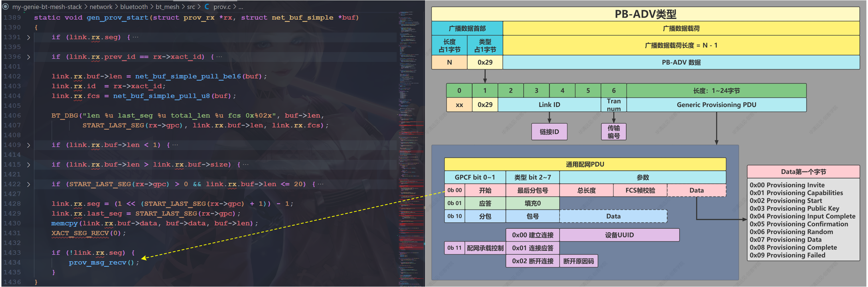Click 广播数据载荷 header cell
Screen dimensions: 868x287
coord(681,28)
